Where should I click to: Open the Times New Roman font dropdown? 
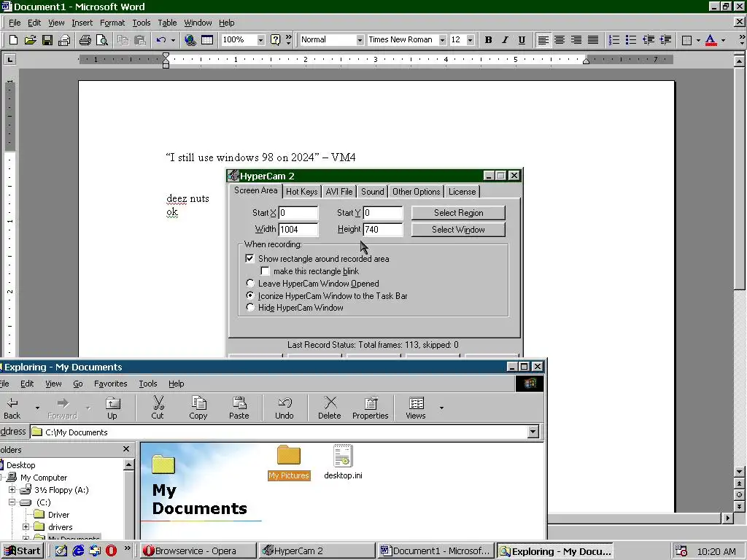(443, 40)
